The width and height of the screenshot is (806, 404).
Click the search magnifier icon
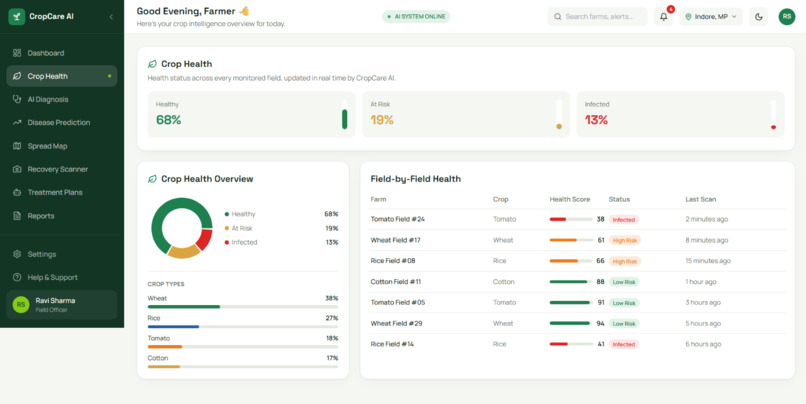558,16
